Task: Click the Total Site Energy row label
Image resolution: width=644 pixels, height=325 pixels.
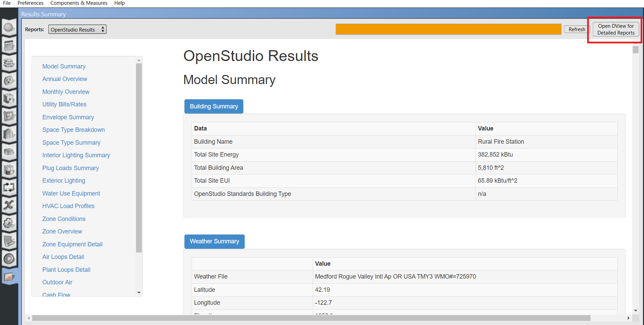Action: 216,155
